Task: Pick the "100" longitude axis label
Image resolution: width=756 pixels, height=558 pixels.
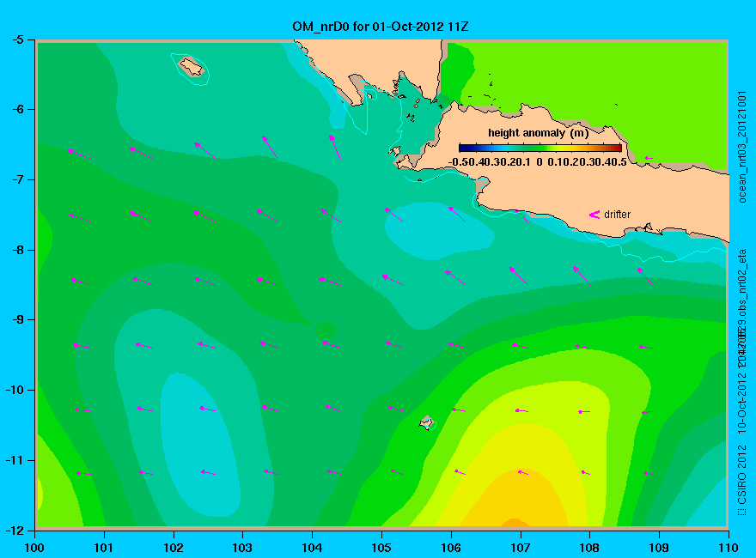Action: pyautogui.click(x=34, y=548)
